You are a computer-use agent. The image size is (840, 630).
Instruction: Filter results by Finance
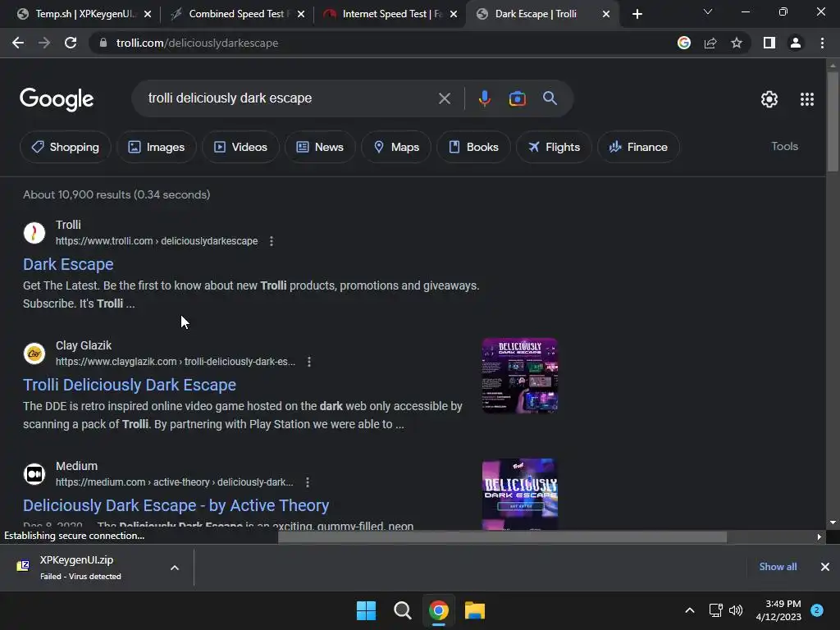[x=638, y=147]
